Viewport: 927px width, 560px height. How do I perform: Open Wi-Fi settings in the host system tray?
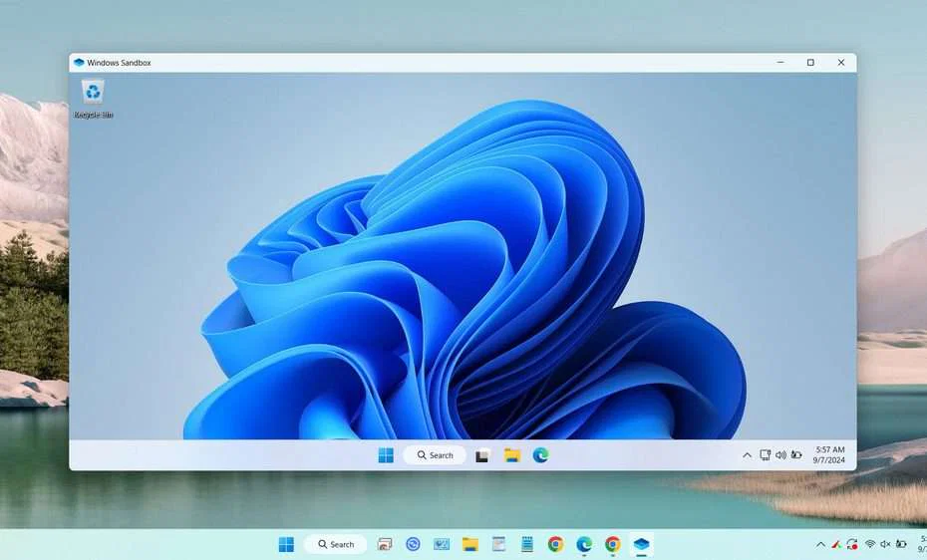869,544
